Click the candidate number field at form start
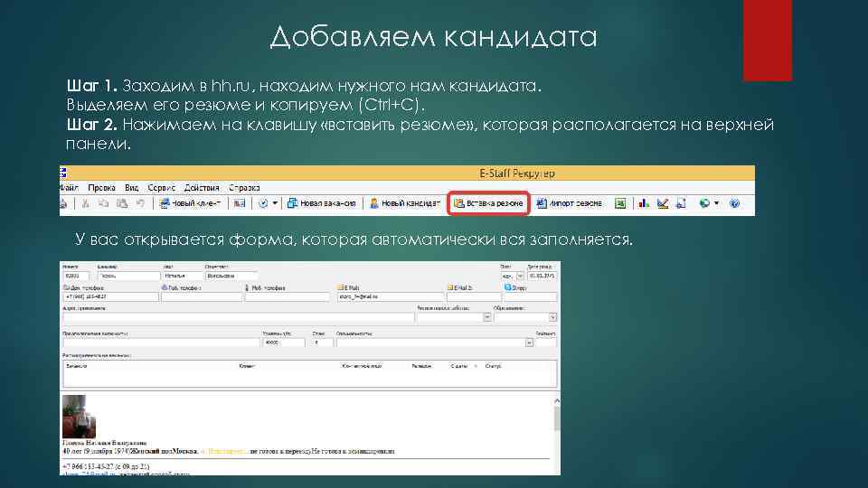The width and height of the screenshot is (868, 488). (x=76, y=276)
